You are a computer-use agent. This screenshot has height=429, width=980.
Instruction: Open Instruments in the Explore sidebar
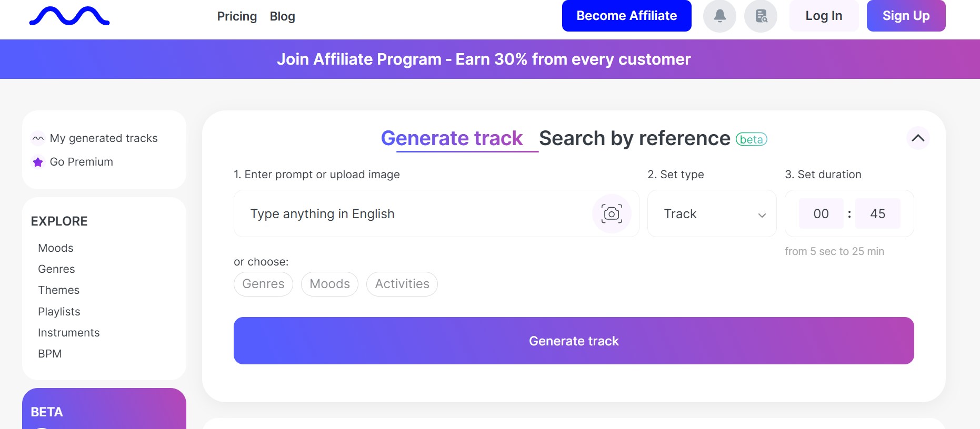[x=69, y=333]
